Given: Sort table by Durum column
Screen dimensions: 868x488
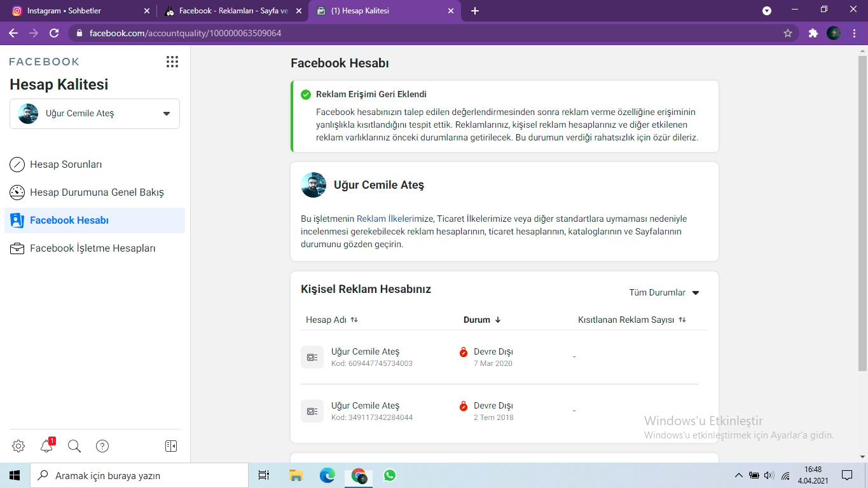Looking at the screenshot, I should 483,320.
